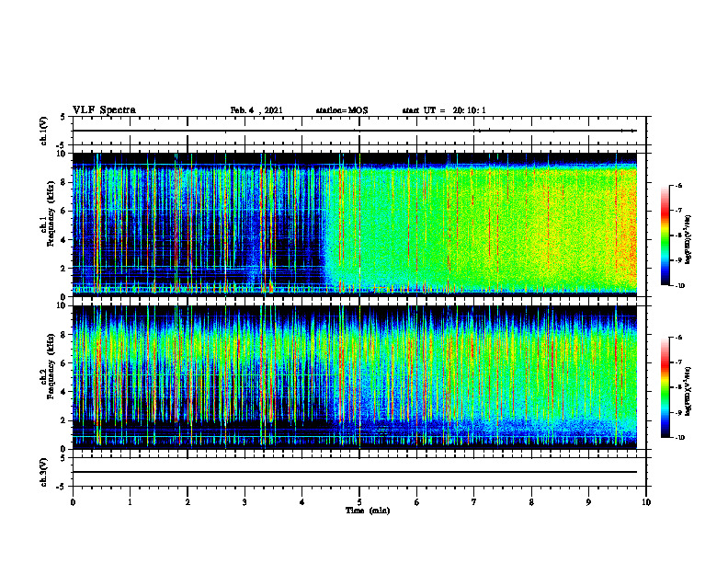Click the ch.2 spectrogram panel
The image size is (728, 563).
pos(355,377)
